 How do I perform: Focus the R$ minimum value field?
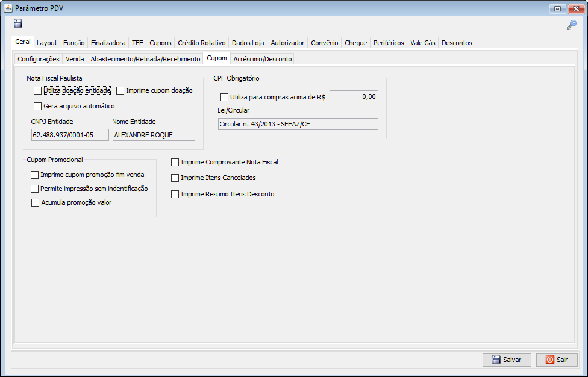[354, 96]
